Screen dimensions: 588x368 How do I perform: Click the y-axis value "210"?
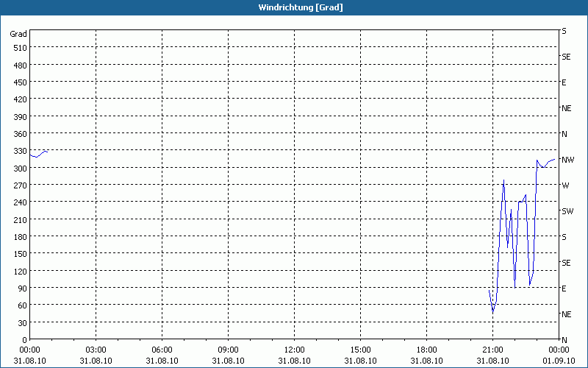point(21,220)
